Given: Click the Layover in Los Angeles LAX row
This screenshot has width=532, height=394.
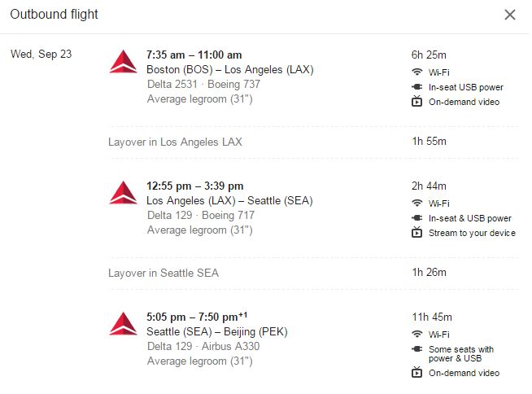Looking at the screenshot, I should point(175,142).
